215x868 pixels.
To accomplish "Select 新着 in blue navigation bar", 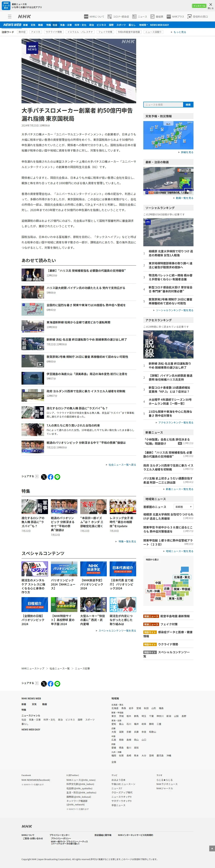I will 25,25.
